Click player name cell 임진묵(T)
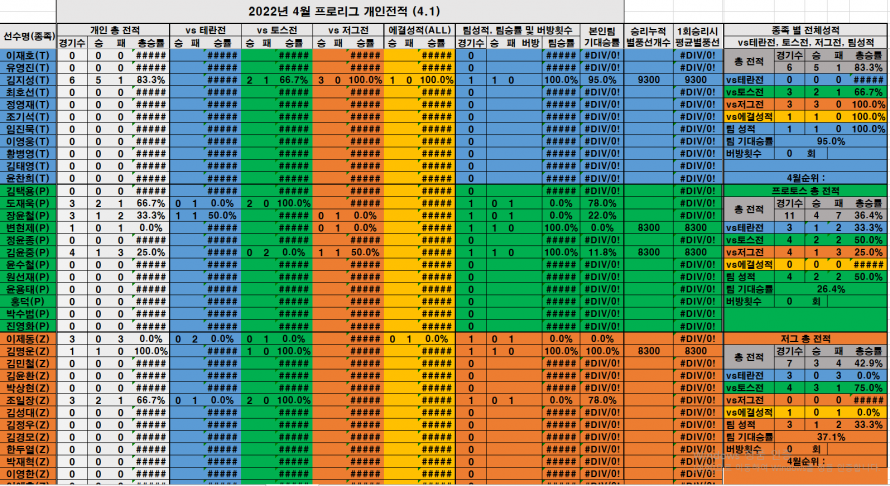The height and width of the screenshot is (486, 890). [28, 129]
